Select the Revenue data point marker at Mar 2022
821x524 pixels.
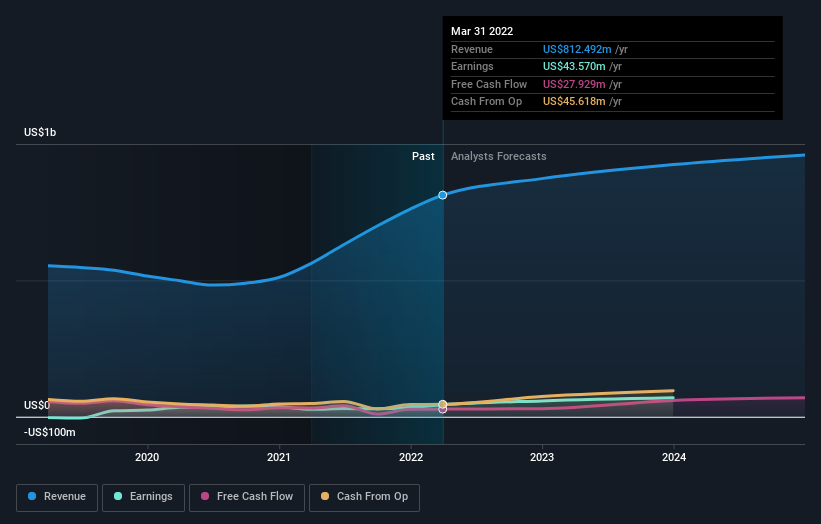[442, 195]
